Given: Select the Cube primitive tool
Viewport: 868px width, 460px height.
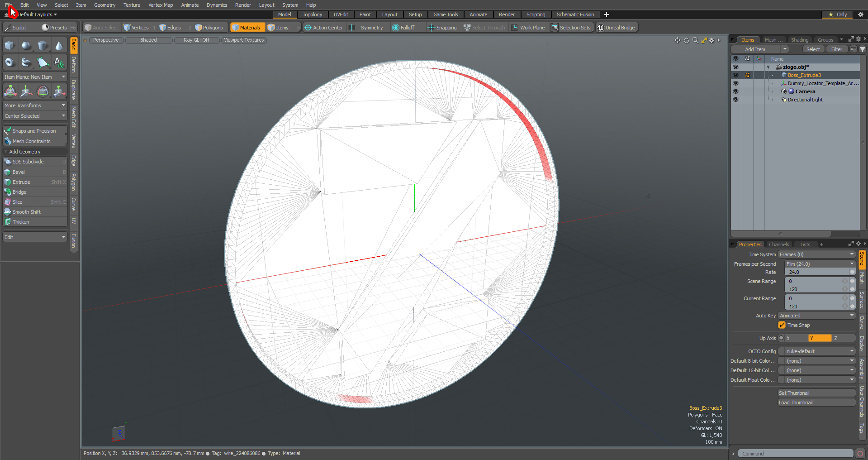Looking at the screenshot, I should [9, 46].
